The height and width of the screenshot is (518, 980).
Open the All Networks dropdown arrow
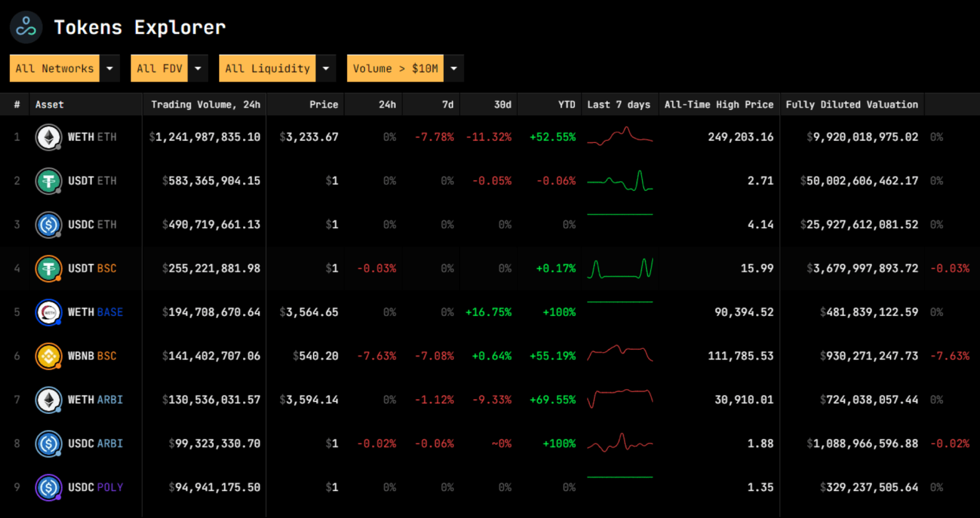click(109, 68)
